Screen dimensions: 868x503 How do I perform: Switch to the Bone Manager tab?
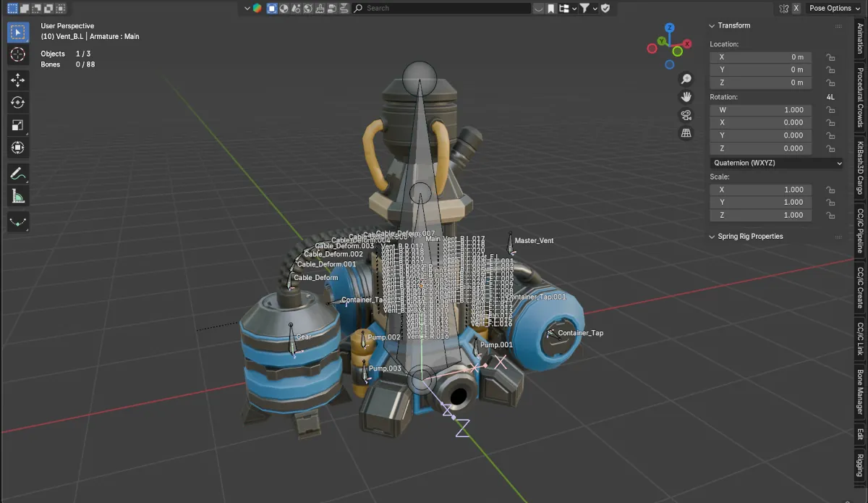pos(860,391)
